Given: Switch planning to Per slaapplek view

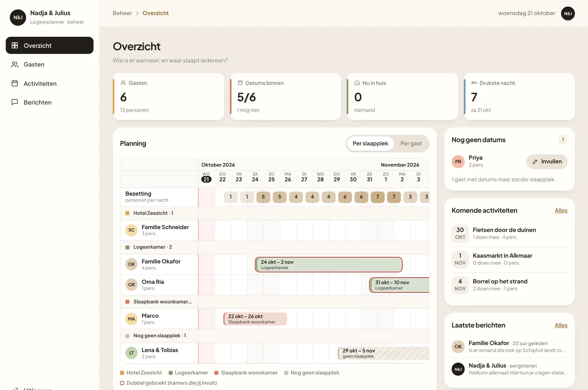Looking at the screenshot, I should pos(370,143).
